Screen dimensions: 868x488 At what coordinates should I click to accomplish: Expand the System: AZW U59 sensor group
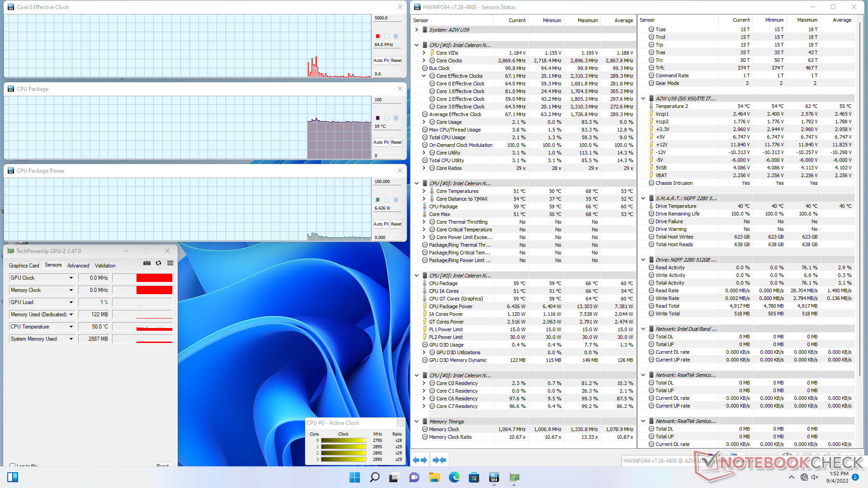tap(416, 30)
